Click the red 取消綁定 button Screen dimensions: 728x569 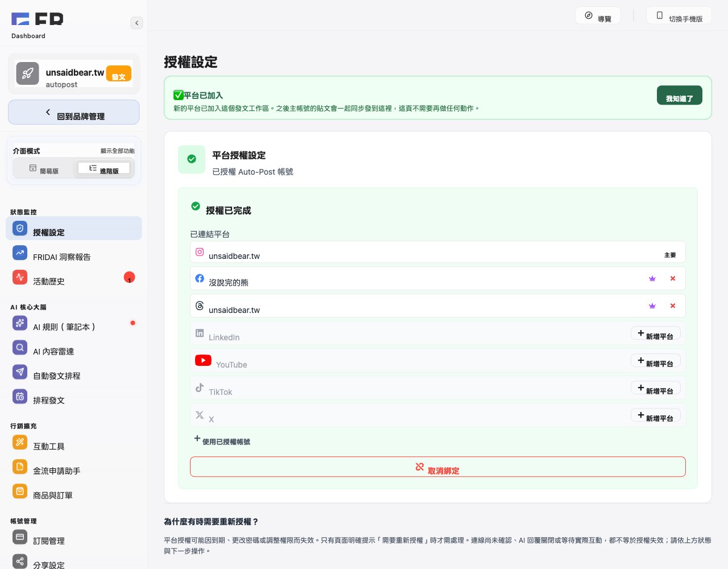coord(437,467)
